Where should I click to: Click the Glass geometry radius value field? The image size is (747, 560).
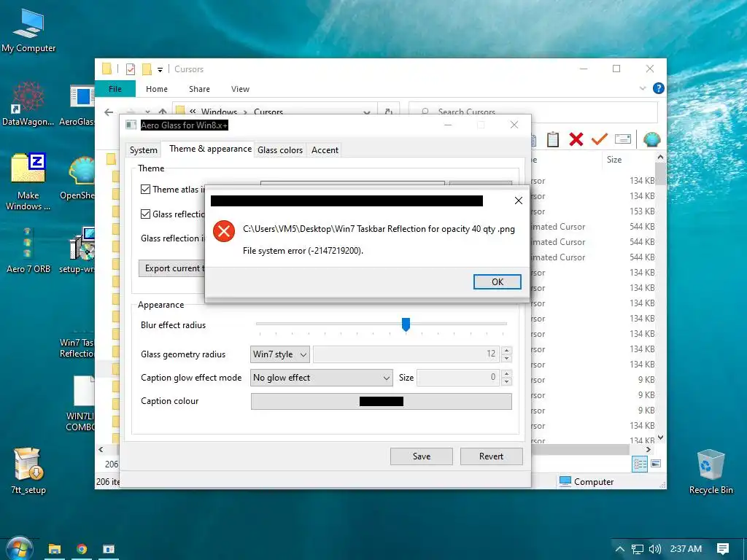406,354
